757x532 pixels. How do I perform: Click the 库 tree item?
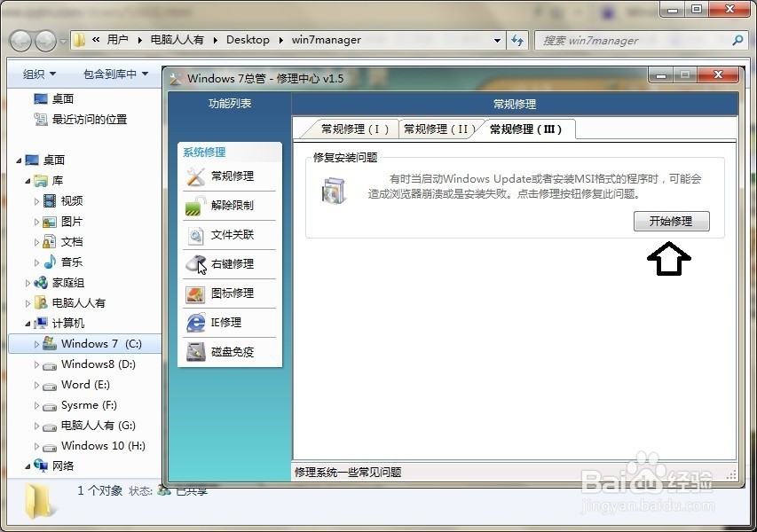pyautogui.click(x=49, y=180)
